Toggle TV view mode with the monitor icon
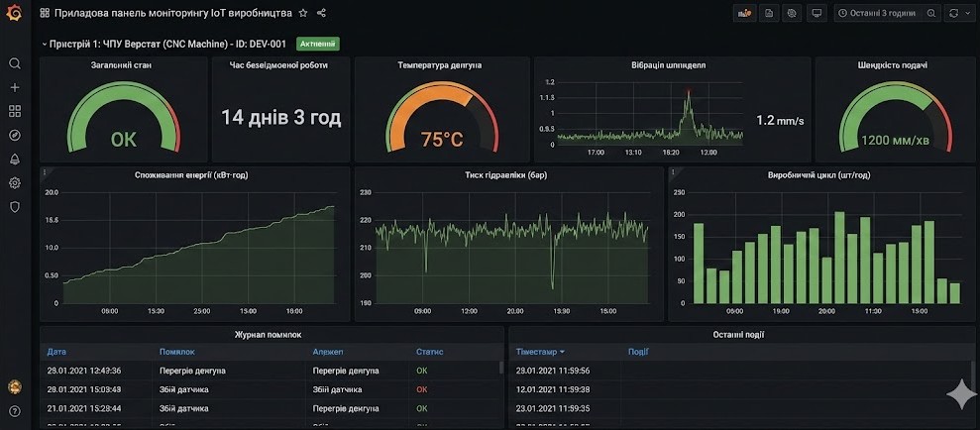 pos(817,13)
